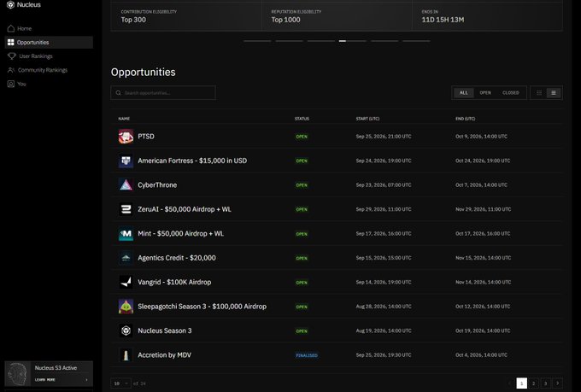Sort by START (UTC) column header
Image resolution: width=581 pixels, height=392 pixels.
point(367,119)
